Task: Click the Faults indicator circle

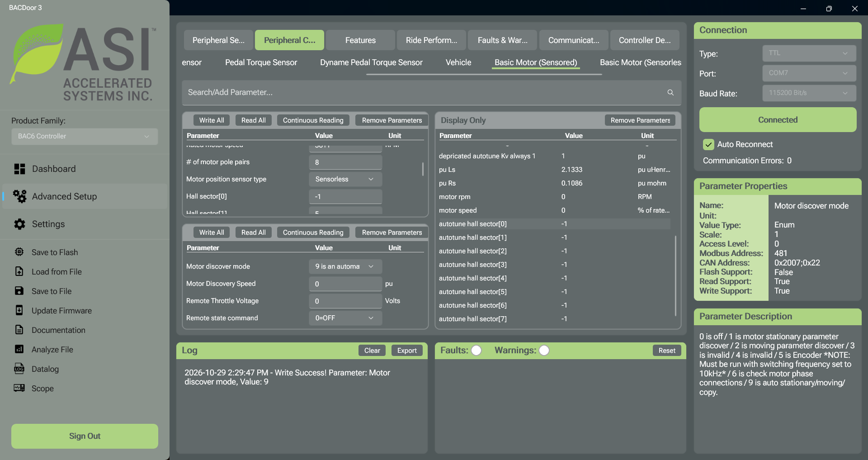Action: [476, 351]
